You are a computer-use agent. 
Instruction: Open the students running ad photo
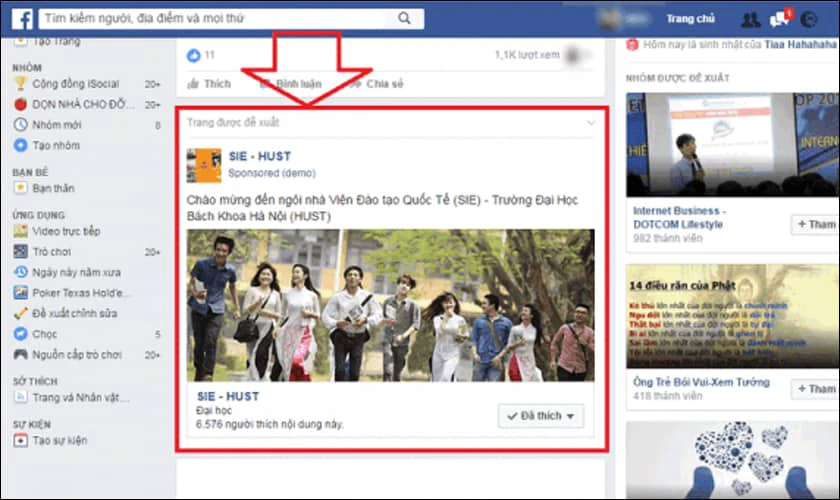(x=391, y=305)
